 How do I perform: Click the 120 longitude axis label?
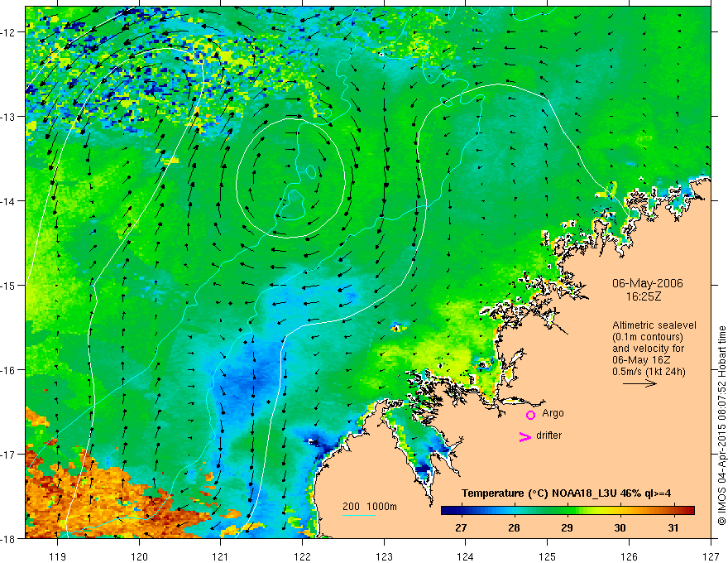(139, 556)
